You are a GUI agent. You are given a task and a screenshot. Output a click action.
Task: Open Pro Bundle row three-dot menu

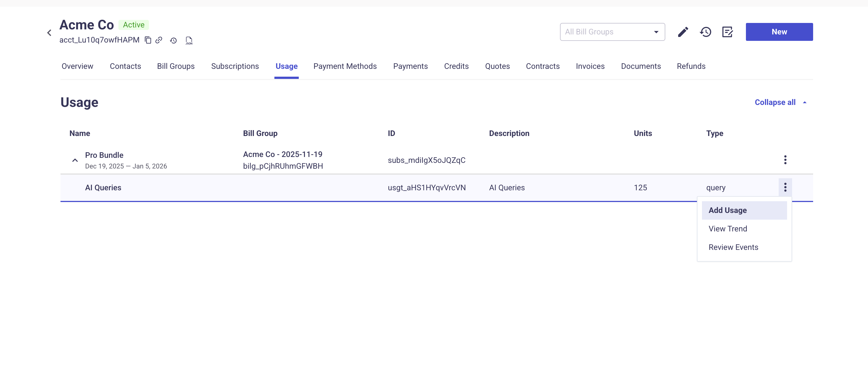(785, 160)
